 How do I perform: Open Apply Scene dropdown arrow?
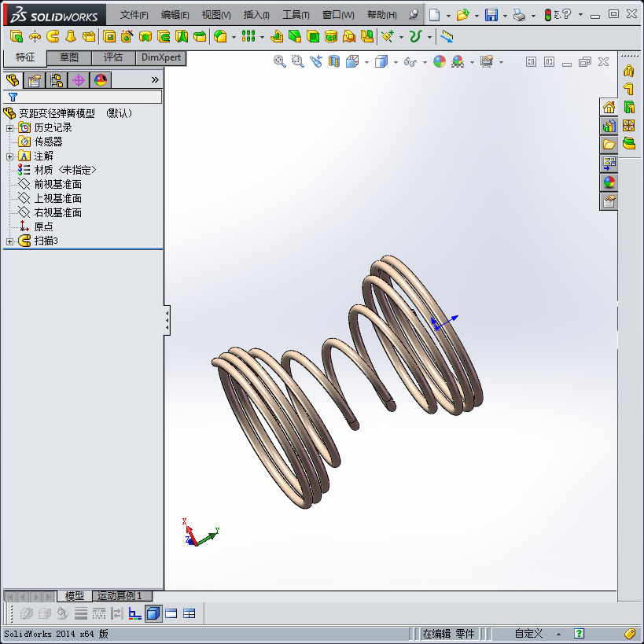click(472, 62)
